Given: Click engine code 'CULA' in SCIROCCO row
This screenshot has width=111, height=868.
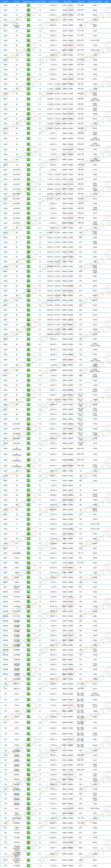Looking at the screenshot, I should coord(95,818).
